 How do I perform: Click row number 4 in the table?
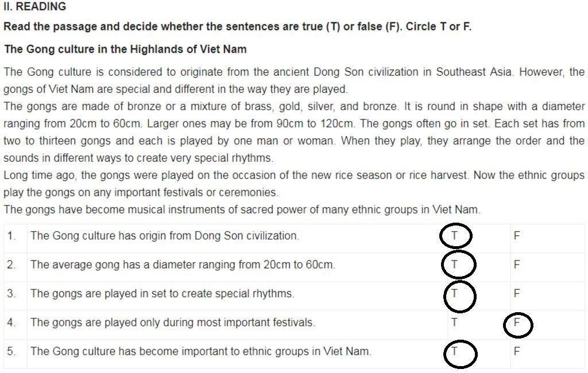click(11, 322)
